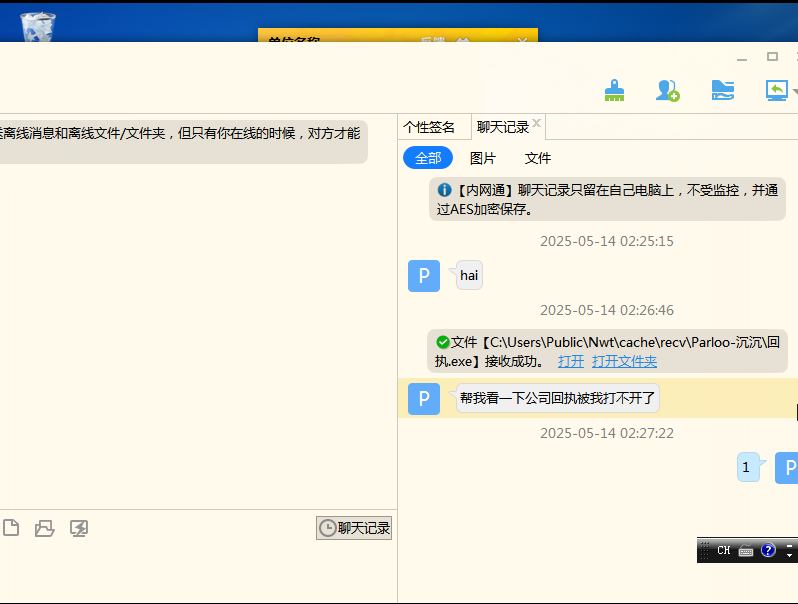Click the timestamp 2025-05-14 02:27:22

pos(607,433)
